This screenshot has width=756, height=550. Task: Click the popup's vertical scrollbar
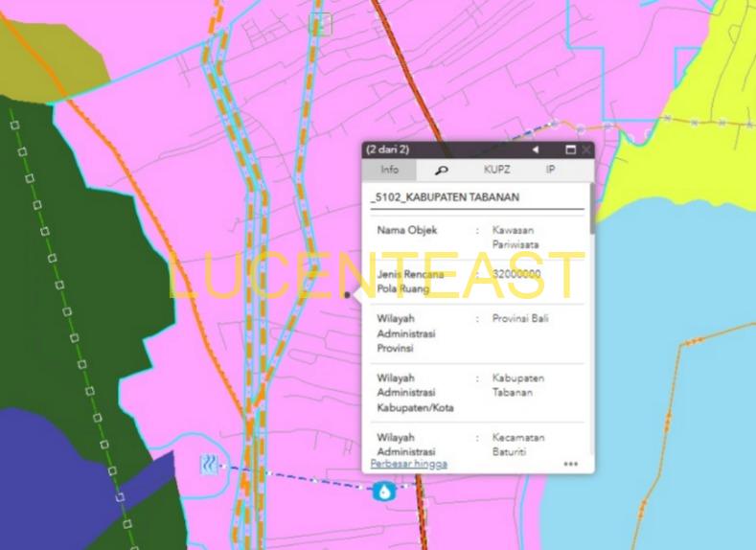[592, 208]
